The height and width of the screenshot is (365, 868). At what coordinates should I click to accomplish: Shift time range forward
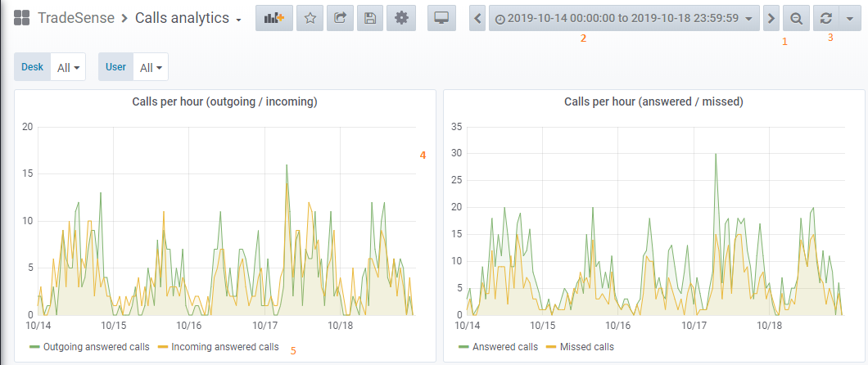click(771, 18)
